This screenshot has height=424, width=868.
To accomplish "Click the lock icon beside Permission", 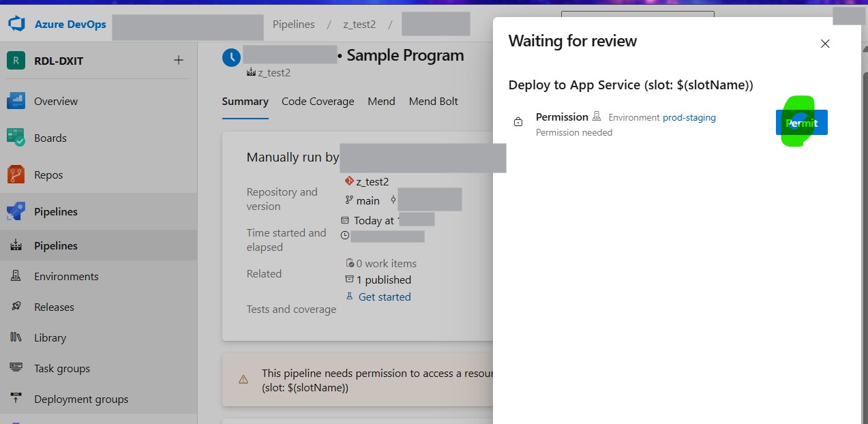I will [518, 122].
